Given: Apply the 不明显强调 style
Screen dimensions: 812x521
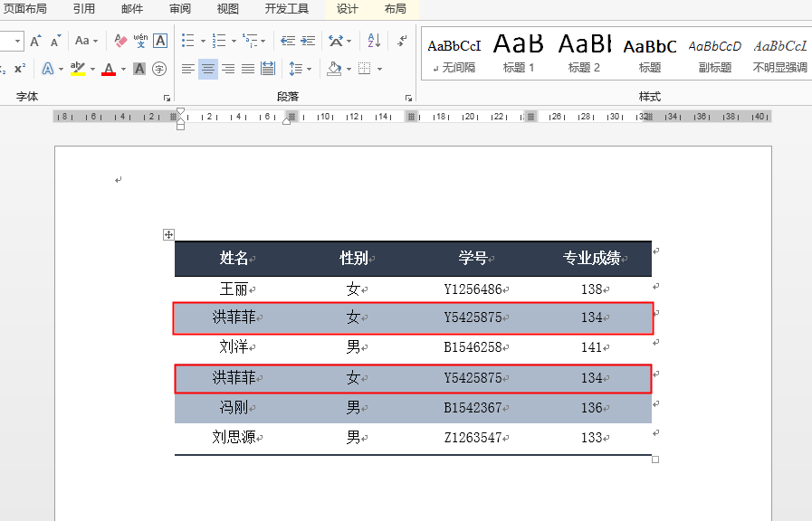Looking at the screenshot, I should click(780, 53).
